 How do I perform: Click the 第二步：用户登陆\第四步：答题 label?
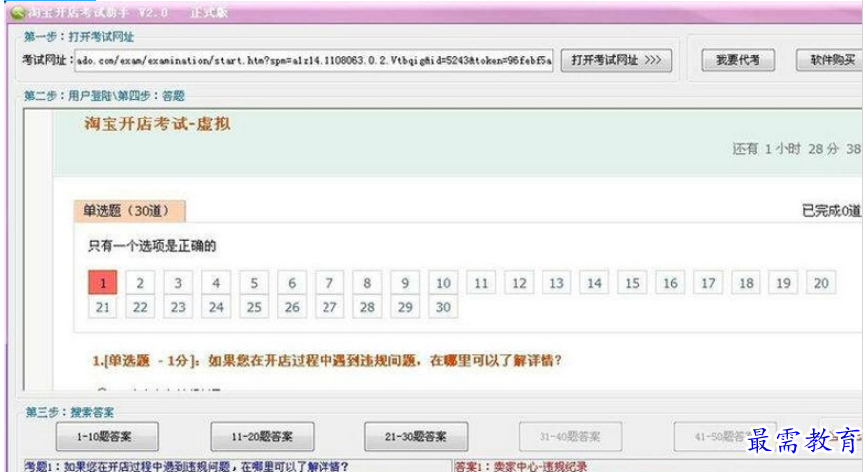point(105,96)
